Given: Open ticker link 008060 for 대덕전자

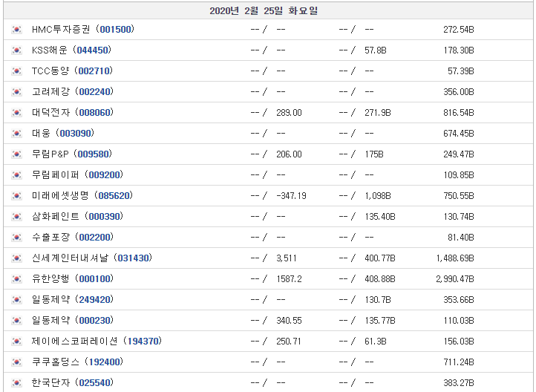Looking at the screenshot, I should pyautogui.click(x=95, y=112).
